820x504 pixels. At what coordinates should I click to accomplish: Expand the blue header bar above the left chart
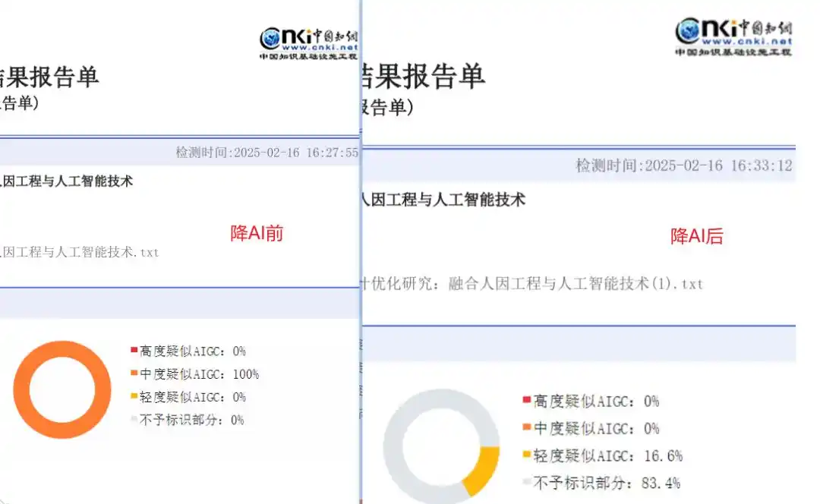pos(178,302)
